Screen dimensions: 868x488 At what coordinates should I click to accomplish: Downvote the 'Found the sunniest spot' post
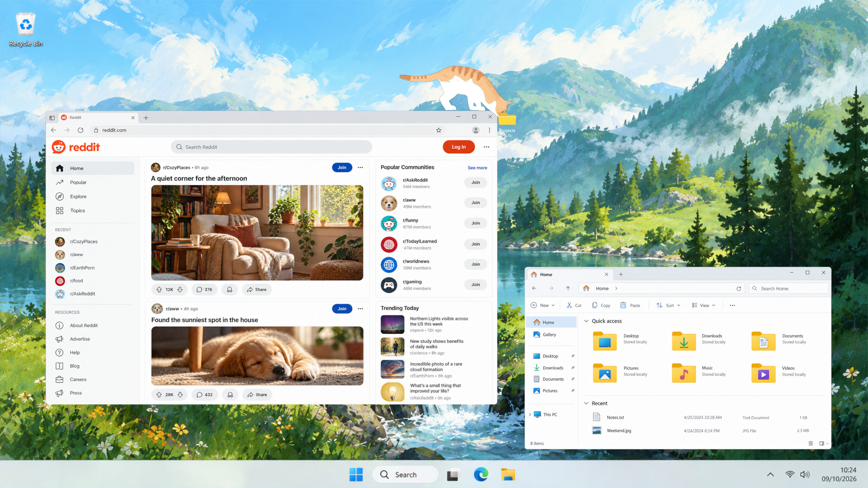pyautogui.click(x=180, y=395)
